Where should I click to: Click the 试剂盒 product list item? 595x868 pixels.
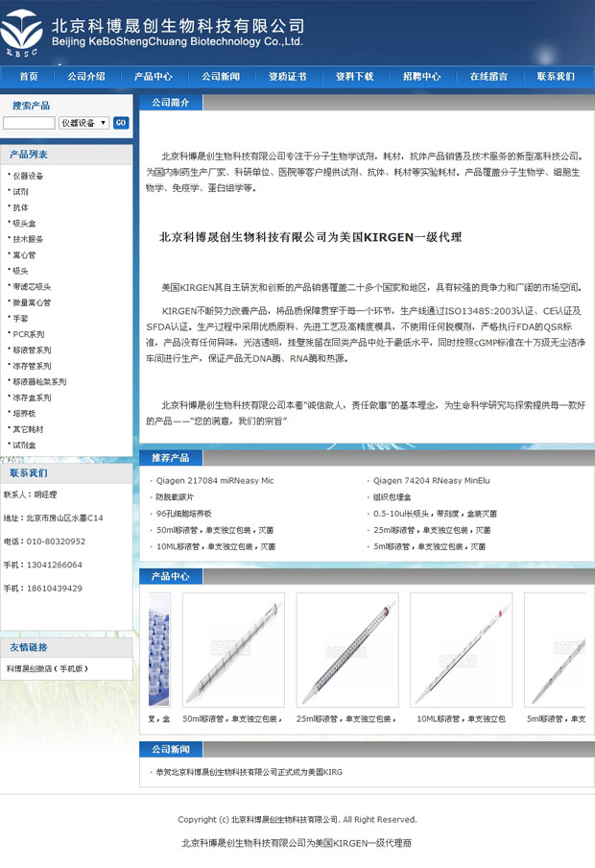pyautogui.click(x=24, y=446)
